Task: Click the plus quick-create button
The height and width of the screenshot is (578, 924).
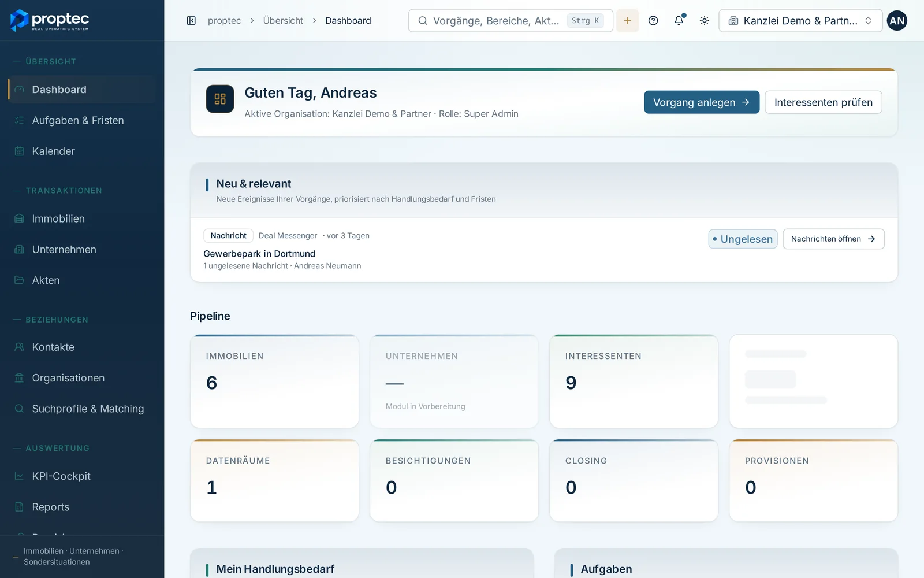Action: (x=627, y=21)
